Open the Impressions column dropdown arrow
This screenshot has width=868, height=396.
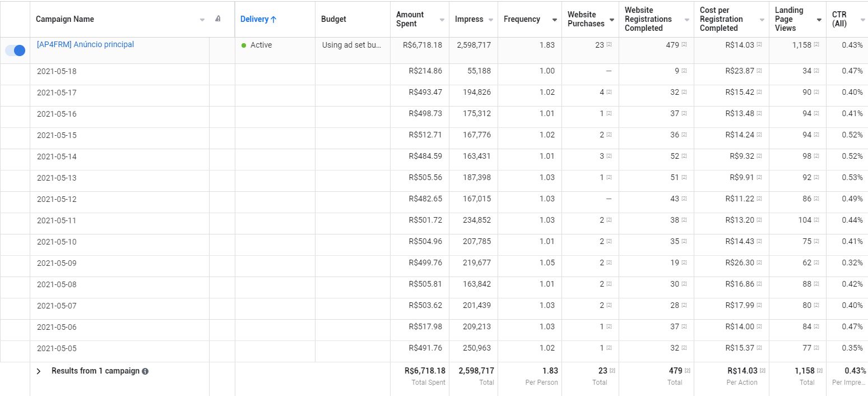click(x=491, y=20)
